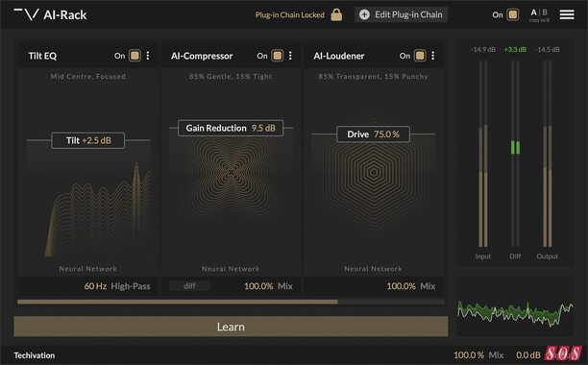Viewport: 588px width, 365px height.
Task: Toggle AI-Loudener module On switch
Action: (x=420, y=56)
